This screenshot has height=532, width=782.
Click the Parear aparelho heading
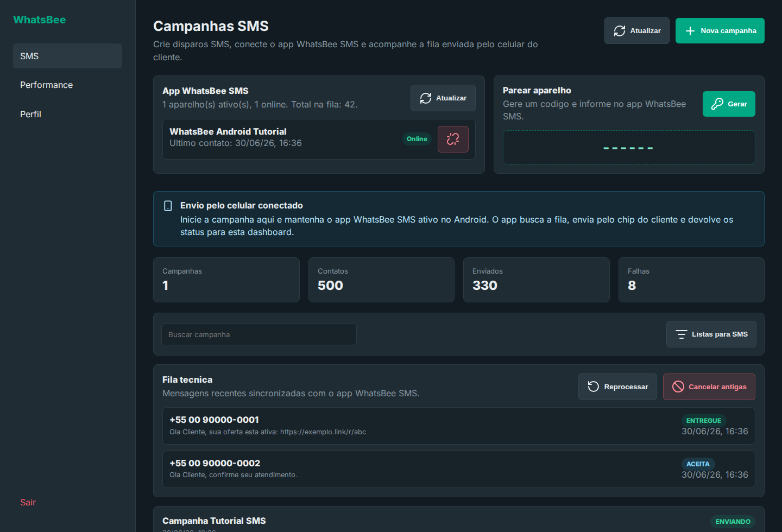point(537,90)
